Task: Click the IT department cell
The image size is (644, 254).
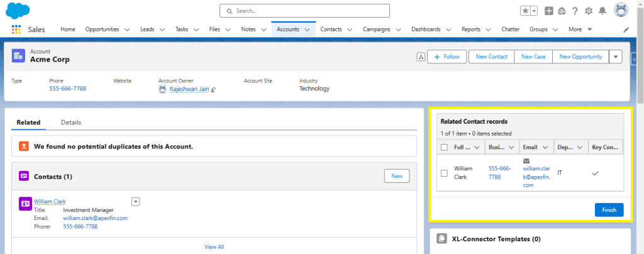Action: (x=560, y=173)
